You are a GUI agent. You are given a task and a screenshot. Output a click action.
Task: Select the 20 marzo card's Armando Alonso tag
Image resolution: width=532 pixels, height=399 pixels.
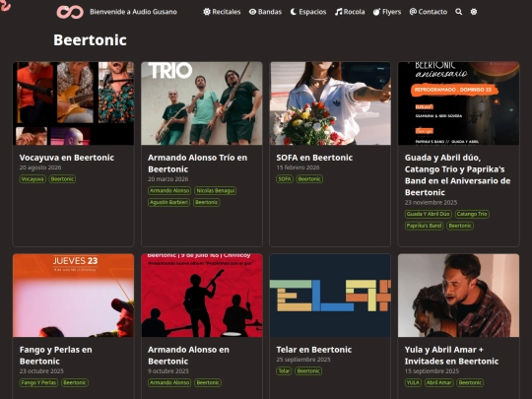[169, 191]
